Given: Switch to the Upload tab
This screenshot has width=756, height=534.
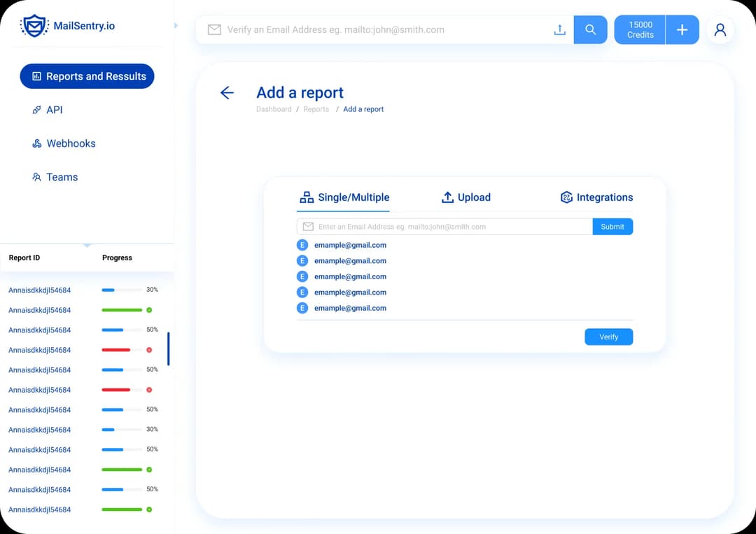Looking at the screenshot, I should pyautogui.click(x=465, y=197).
